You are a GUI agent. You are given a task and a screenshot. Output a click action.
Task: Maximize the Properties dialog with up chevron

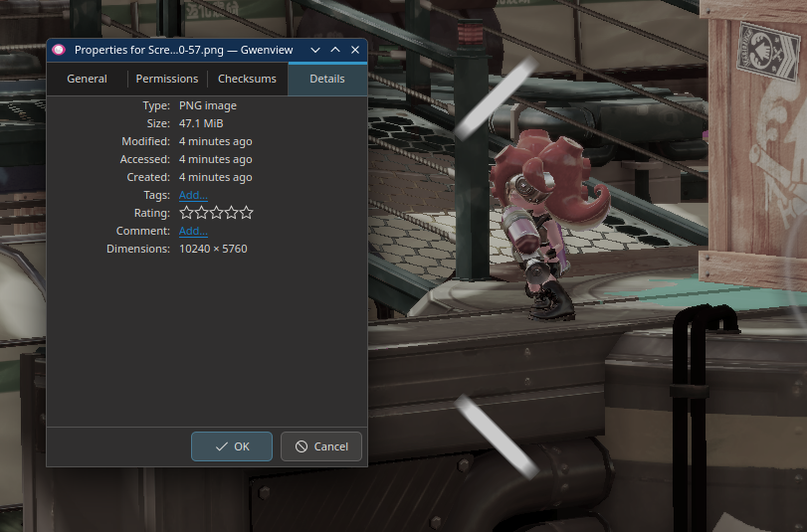tap(335, 50)
